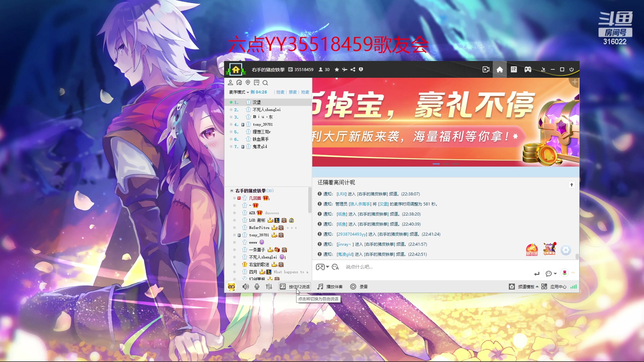Favorite the channel with the star icon

click(x=337, y=69)
